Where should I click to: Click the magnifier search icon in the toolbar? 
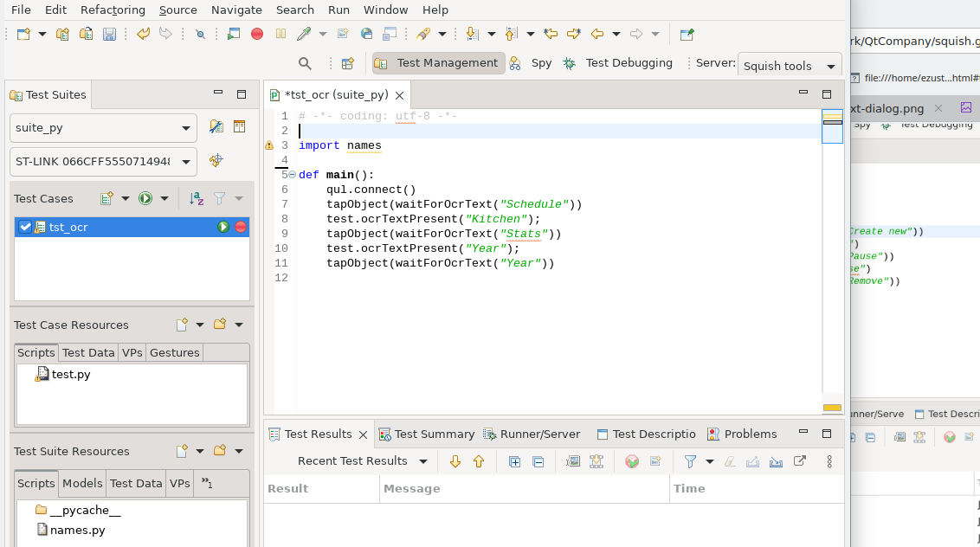[305, 63]
